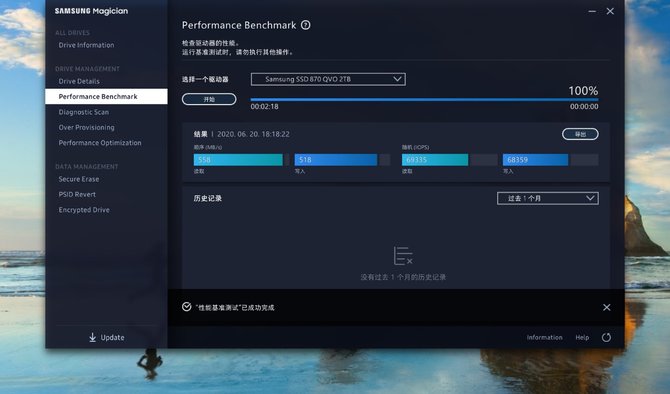Click the empty history list icon
This screenshot has width=670, height=394.
tap(403, 256)
